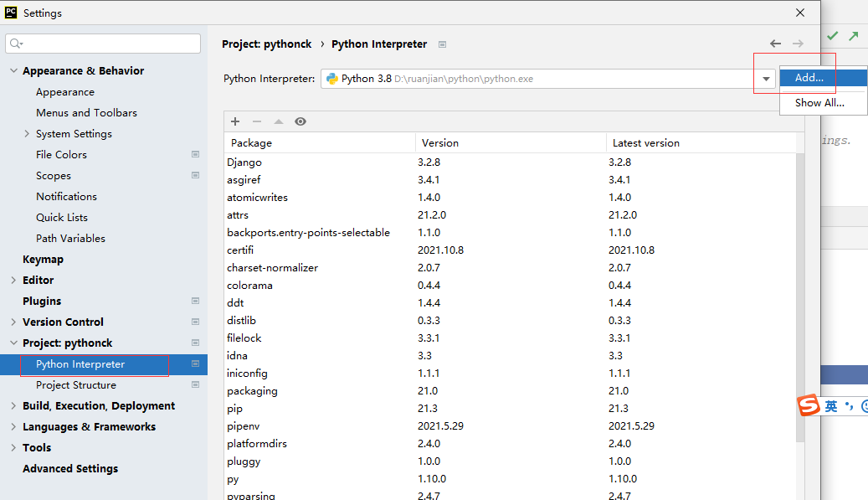
Task: Expand the Version Control section
Action: point(14,322)
